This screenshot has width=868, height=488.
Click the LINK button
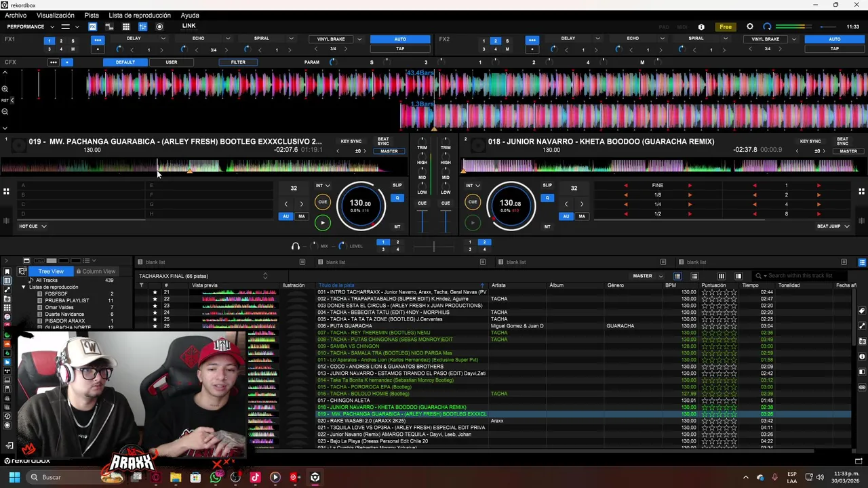point(189,26)
